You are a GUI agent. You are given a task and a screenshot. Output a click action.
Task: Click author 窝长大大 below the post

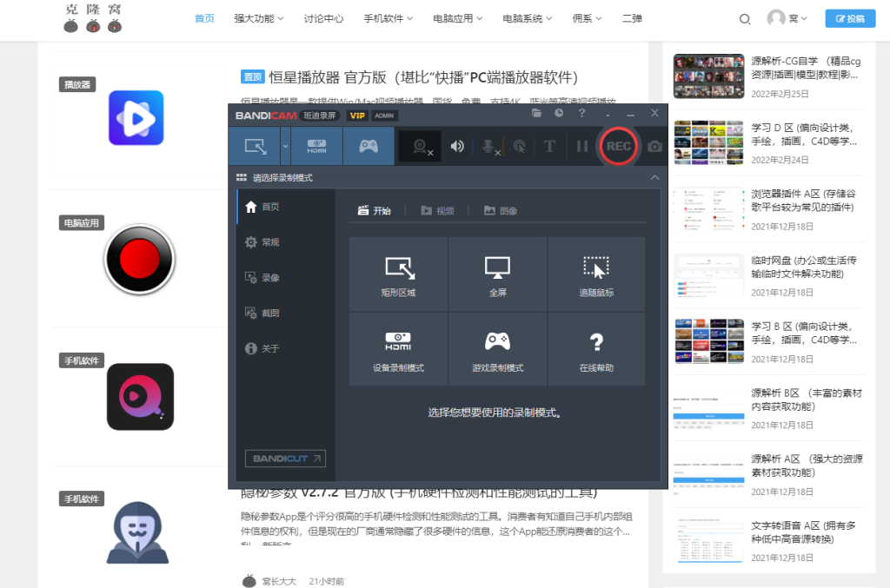(279, 581)
